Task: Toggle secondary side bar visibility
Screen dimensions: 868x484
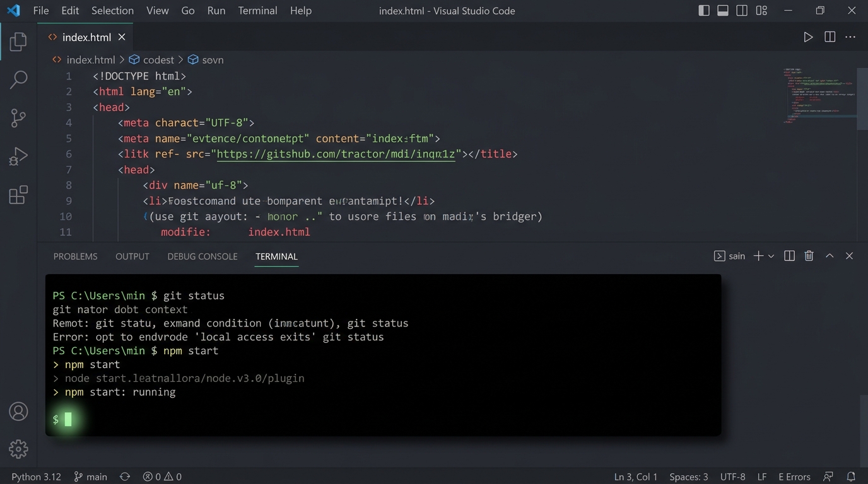Action: pyautogui.click(x=742, y=11)
